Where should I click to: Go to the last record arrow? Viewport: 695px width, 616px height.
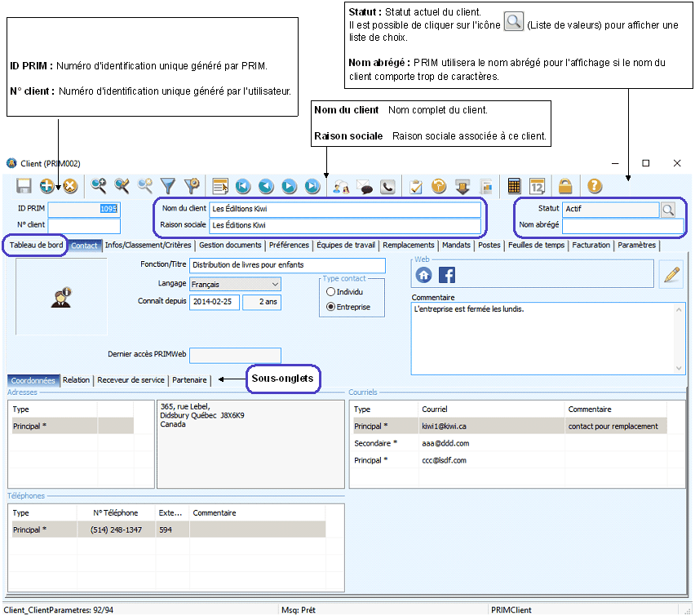(x=312, y=186)
